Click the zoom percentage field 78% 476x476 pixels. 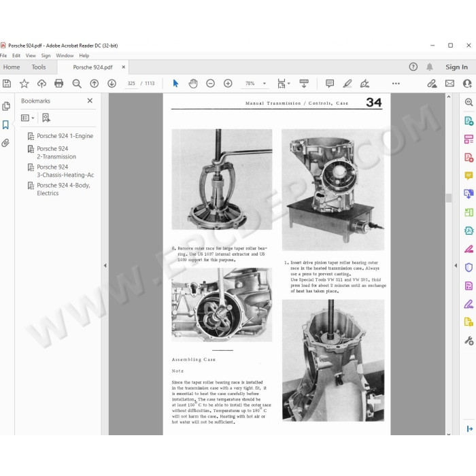pos(250,84)
